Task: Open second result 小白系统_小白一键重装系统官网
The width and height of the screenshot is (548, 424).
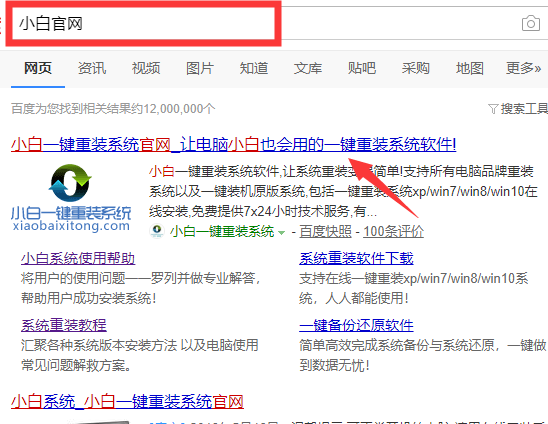Action: [127, 401]
